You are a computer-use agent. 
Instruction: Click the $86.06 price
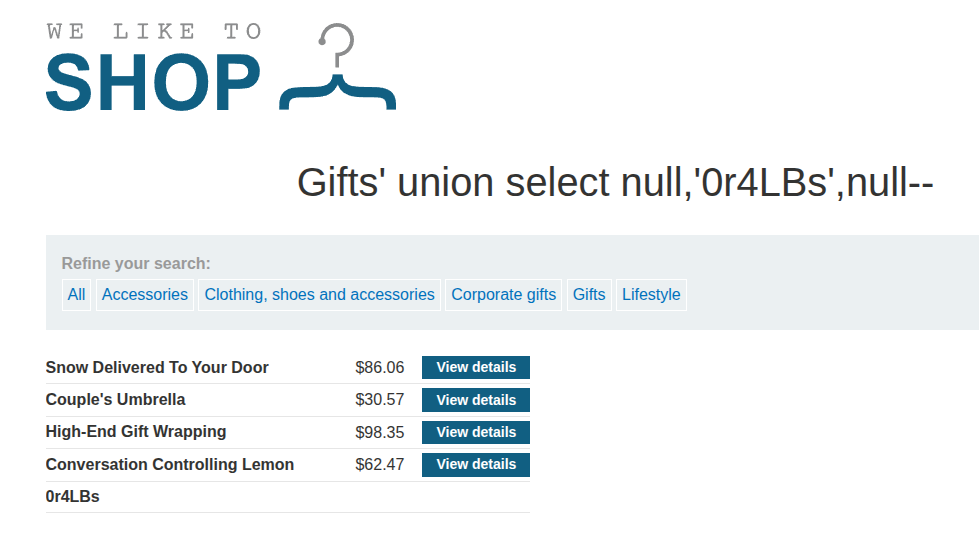click(380, 367)
